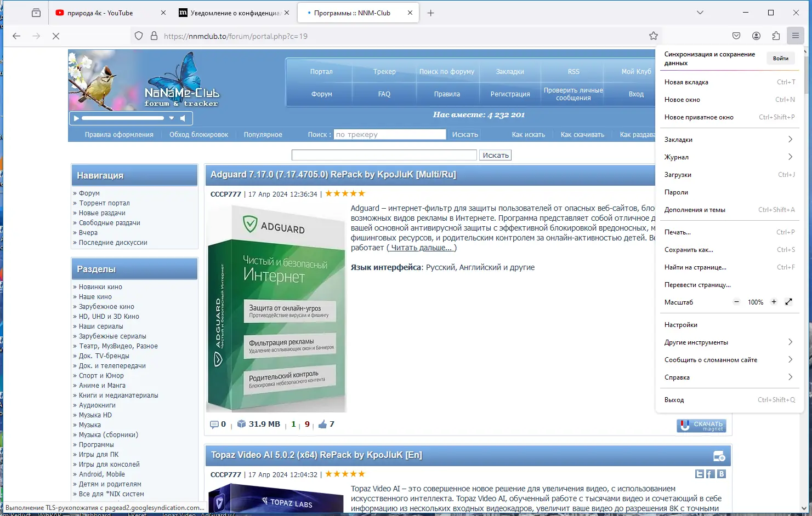812x516 pixels.
Task: Zoom out with the minus icon in menu
Action: pyautogui.click(x=736, y=302)
